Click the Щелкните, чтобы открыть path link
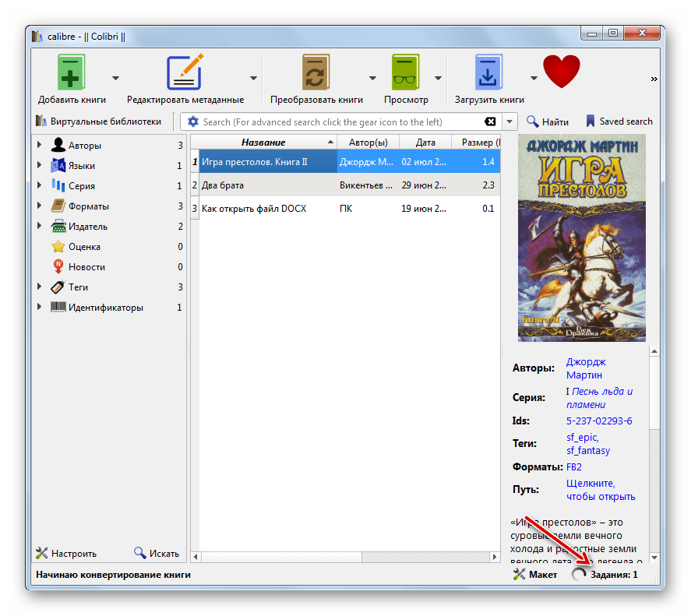This screenshot has width=691, height=616. pos(600,490)
